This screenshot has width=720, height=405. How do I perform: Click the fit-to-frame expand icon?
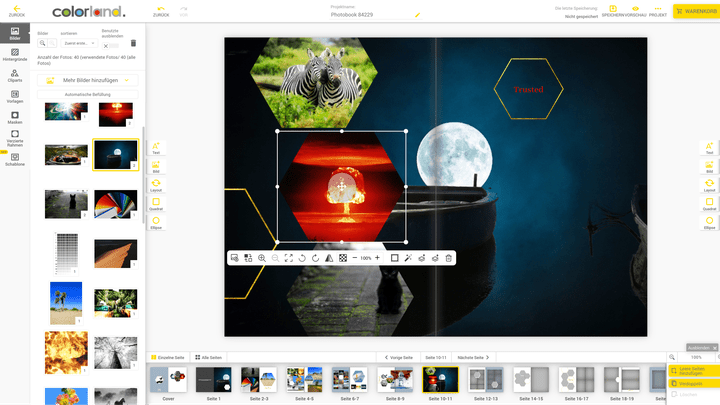289,258
